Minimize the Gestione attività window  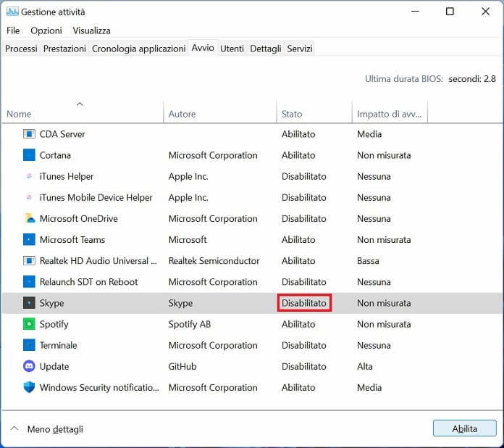click(x=415, y=12)
